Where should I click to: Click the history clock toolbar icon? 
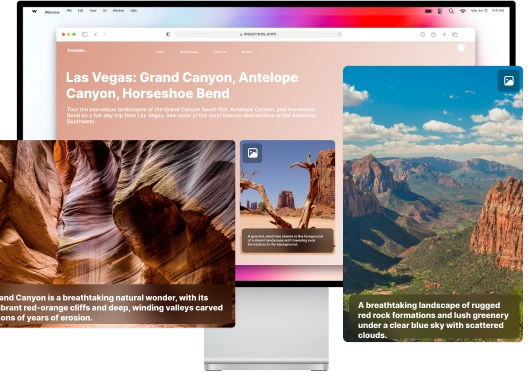422,34
